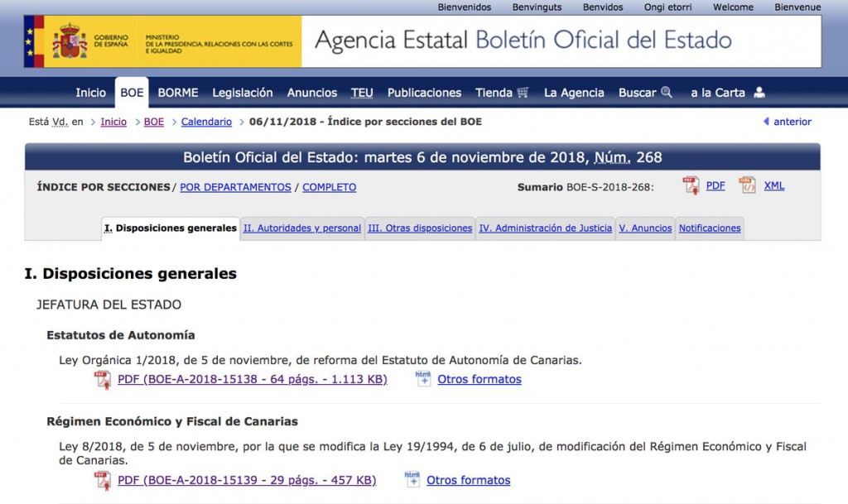Select the BOE main menu tab
The width and height of the screenshot is (848, 504).
point(132,93)
